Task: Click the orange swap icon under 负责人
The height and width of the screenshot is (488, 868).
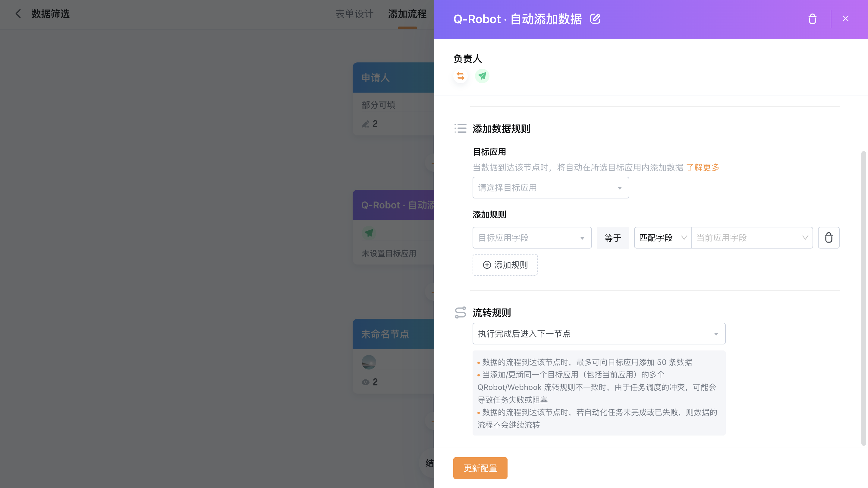Action: [460, 76]
